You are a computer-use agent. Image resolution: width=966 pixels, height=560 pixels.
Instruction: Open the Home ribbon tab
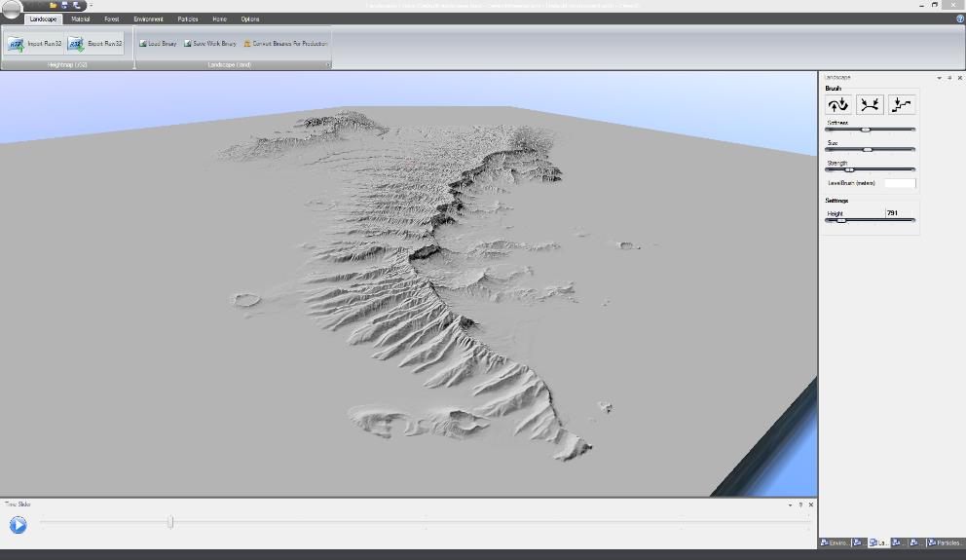tap(219, 19)
